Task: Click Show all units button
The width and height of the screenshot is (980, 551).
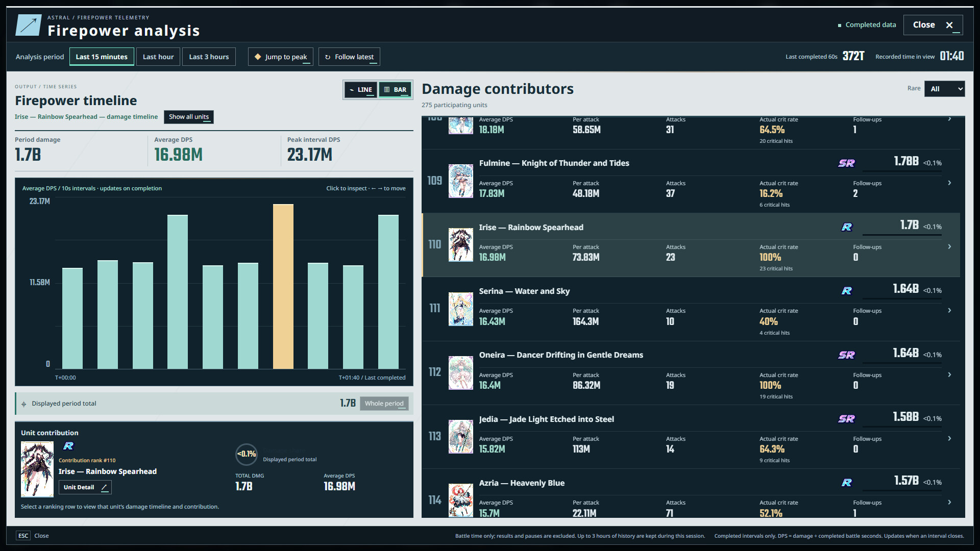Action: click(189, 117)
